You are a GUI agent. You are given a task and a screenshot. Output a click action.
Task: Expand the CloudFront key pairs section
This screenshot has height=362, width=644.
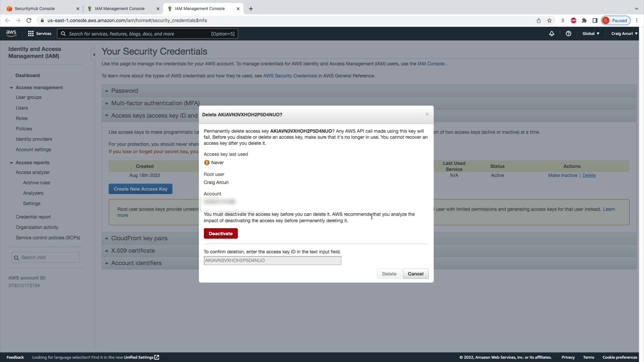tap(369, 238)
